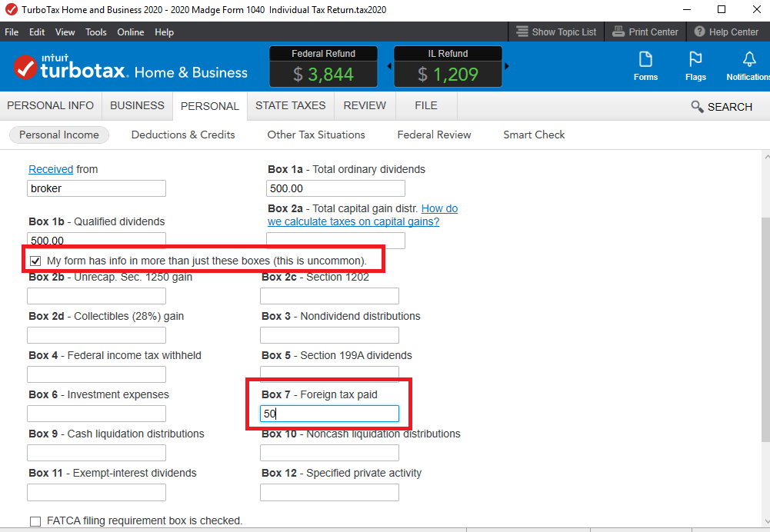Click the SEARCH magnifier icon
The width and height of the screenshot is (770, 532).
point(697,107)
